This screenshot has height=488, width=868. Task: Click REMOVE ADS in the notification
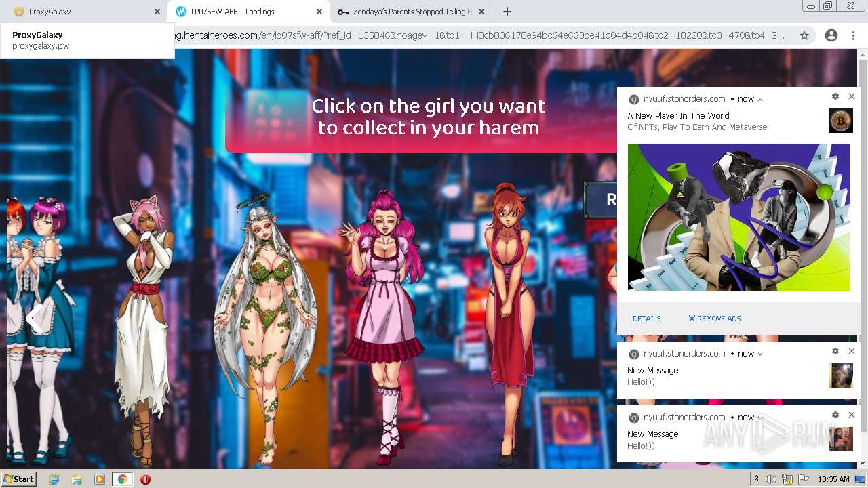(715, 319)
